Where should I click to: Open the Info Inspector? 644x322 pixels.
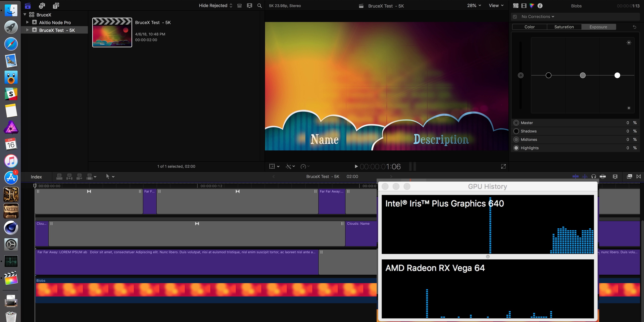click(540, 6)
